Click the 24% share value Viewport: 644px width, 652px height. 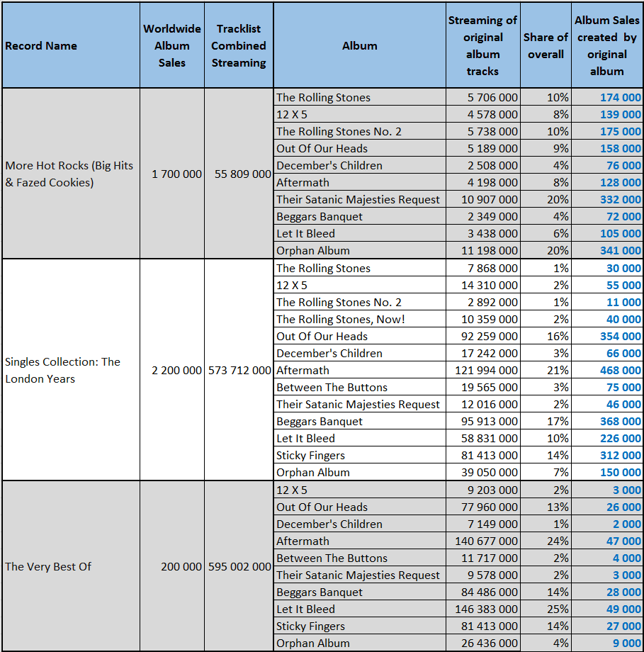pos(558,541)
